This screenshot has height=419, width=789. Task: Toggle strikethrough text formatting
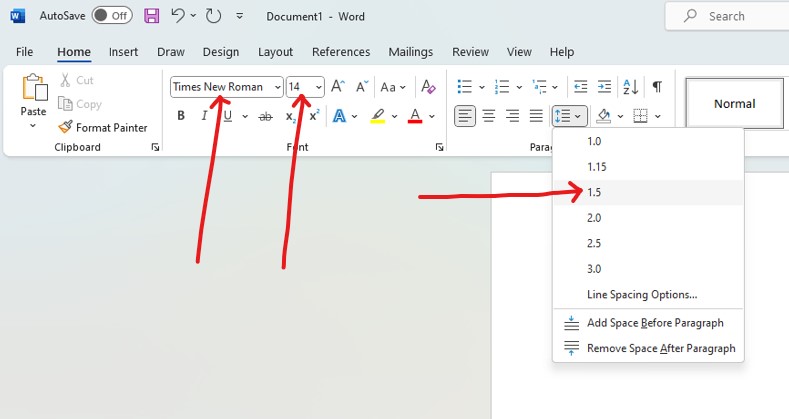tap(265, 116)
